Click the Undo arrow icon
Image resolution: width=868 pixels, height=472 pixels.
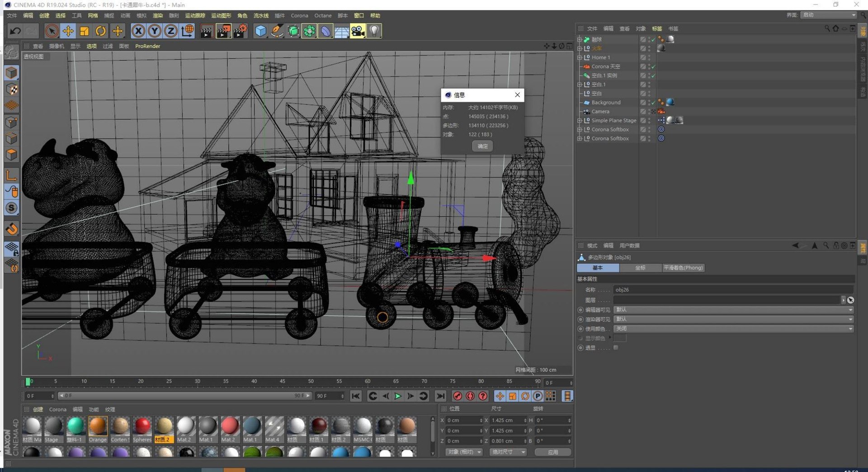coord(15,31)
